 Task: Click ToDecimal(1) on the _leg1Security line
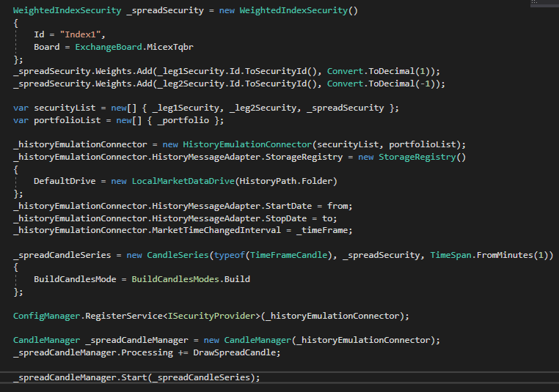(399, 71)
